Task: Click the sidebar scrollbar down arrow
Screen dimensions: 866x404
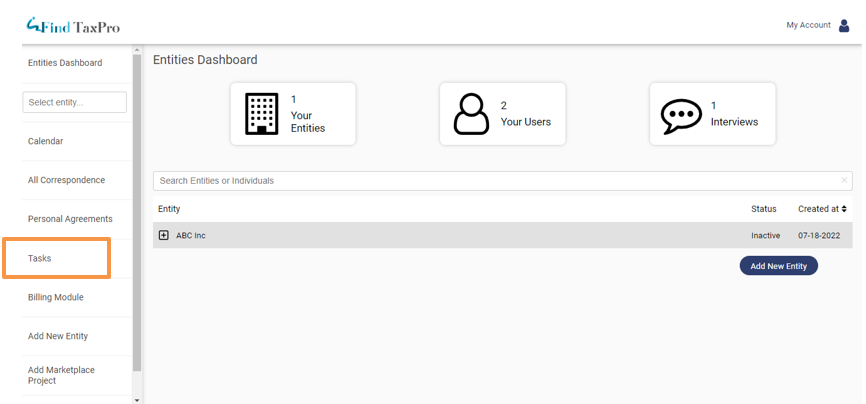Action: pyautogui.click(x=137, y=399)
